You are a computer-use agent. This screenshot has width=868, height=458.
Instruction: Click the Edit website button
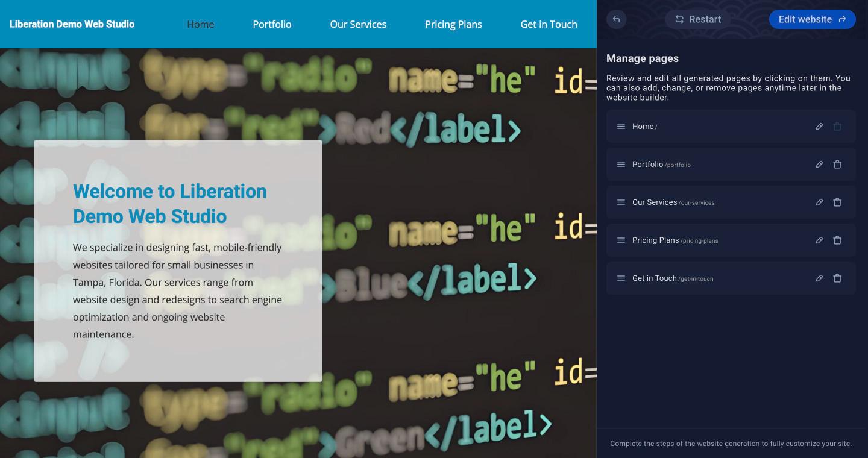(x=812, y=19)
